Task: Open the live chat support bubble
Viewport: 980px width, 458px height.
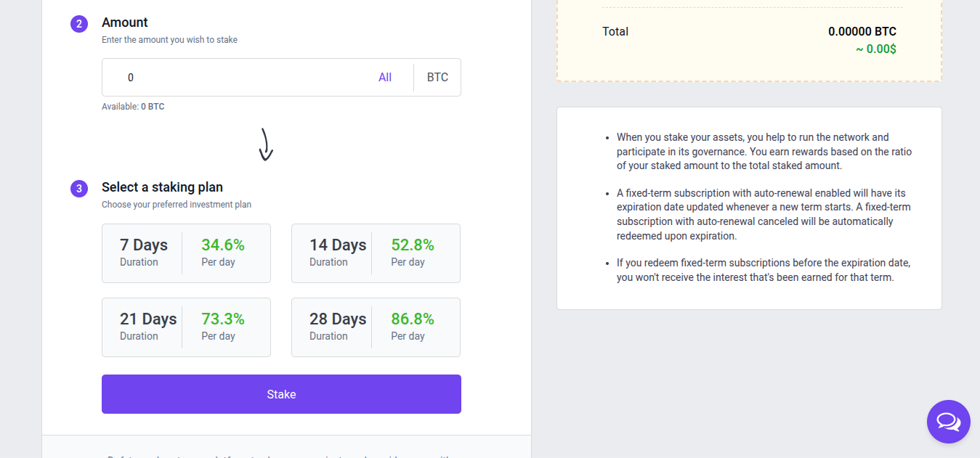Action: (948, 422)
